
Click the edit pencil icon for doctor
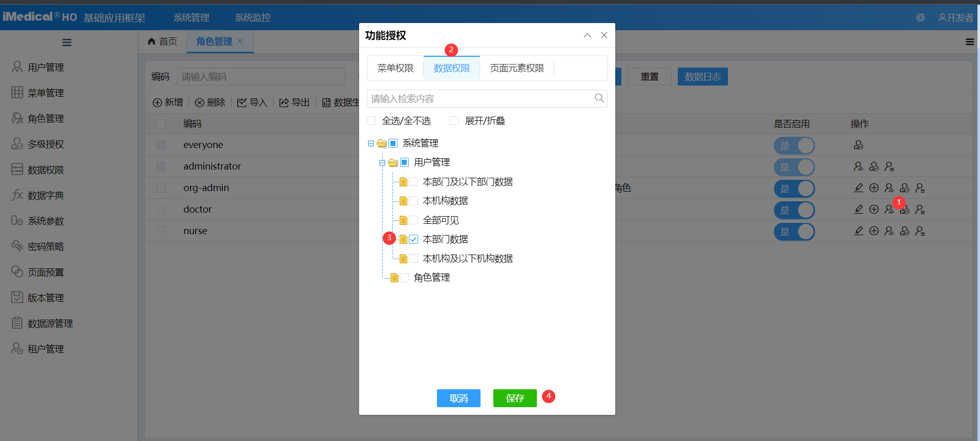859,209
